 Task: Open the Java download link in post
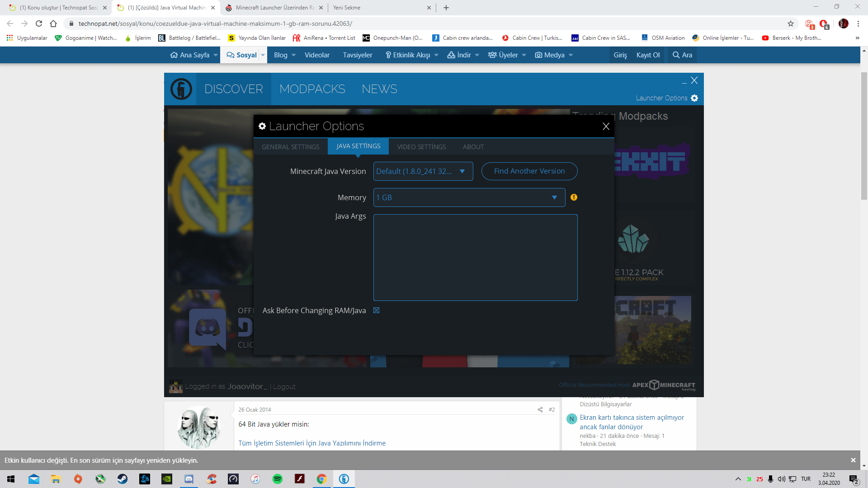(312, 443)
